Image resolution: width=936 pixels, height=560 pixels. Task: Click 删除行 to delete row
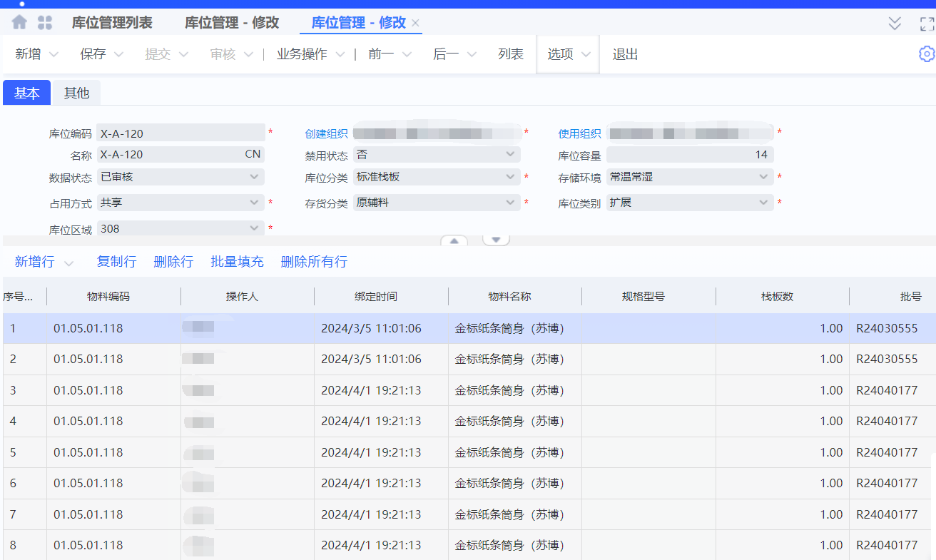coord(173,262)
